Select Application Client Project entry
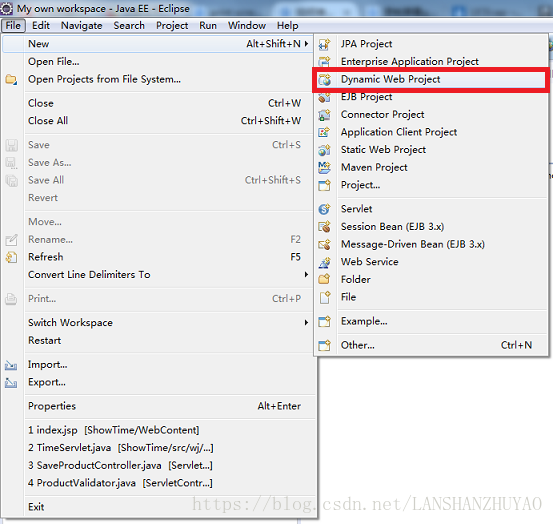Screen dimensions: 553x524 pyautogui.click(x=431, y=132)
